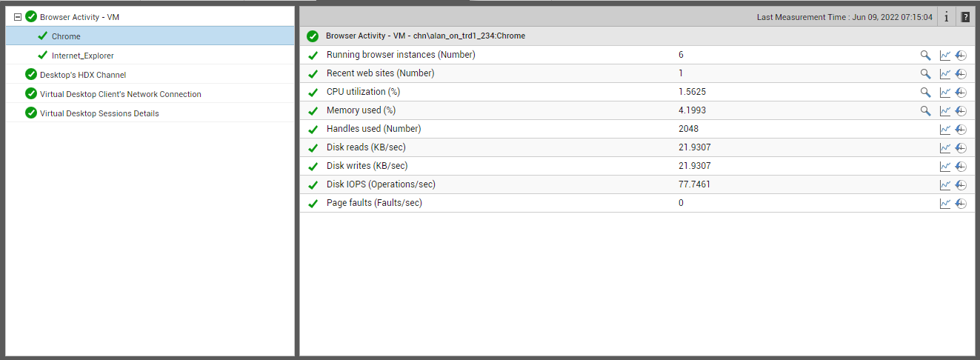Open magnifier icon for CPU utilization
980x360 pixels.
[x=925, y=92]
